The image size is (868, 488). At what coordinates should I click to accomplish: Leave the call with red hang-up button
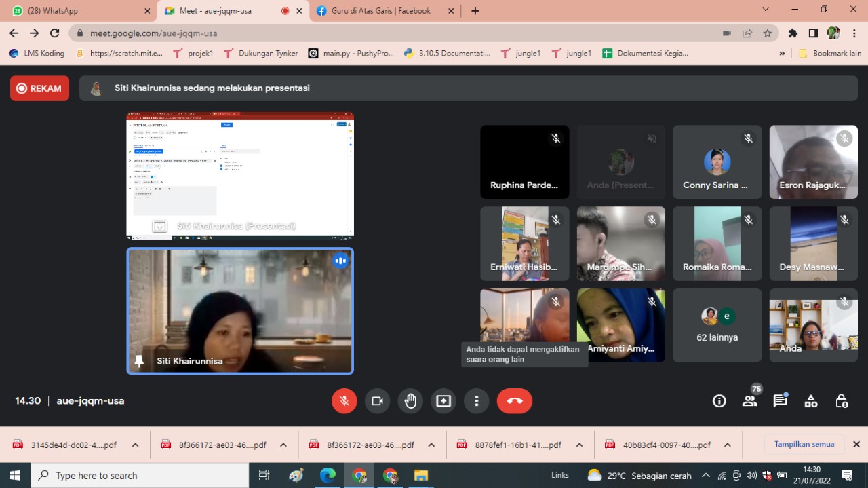coord(515,401)
